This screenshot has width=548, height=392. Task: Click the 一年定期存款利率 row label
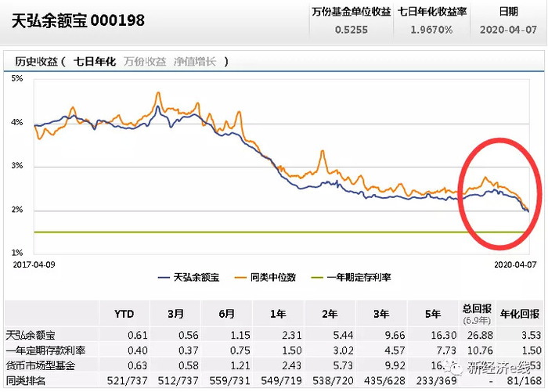(x=45, y=351)
